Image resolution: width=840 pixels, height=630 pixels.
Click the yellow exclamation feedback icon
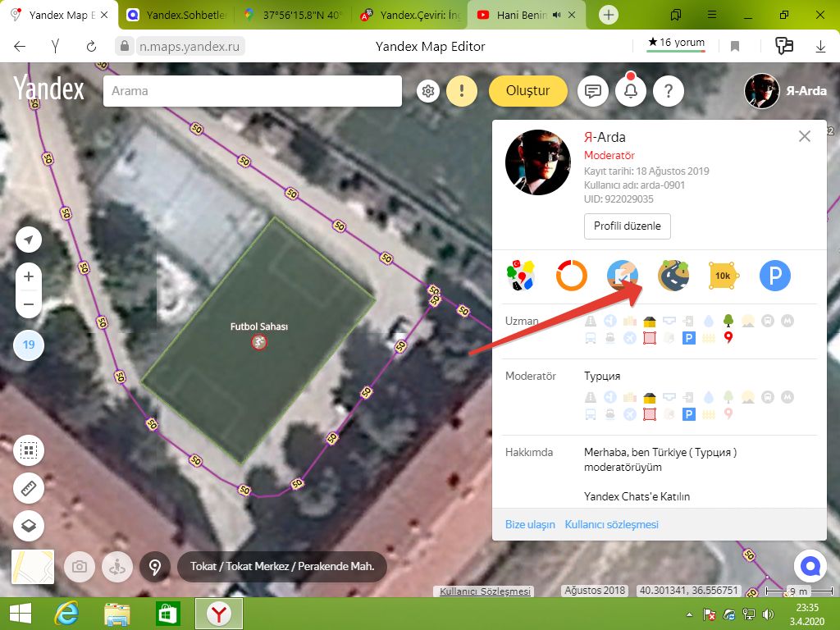[461, 91]
